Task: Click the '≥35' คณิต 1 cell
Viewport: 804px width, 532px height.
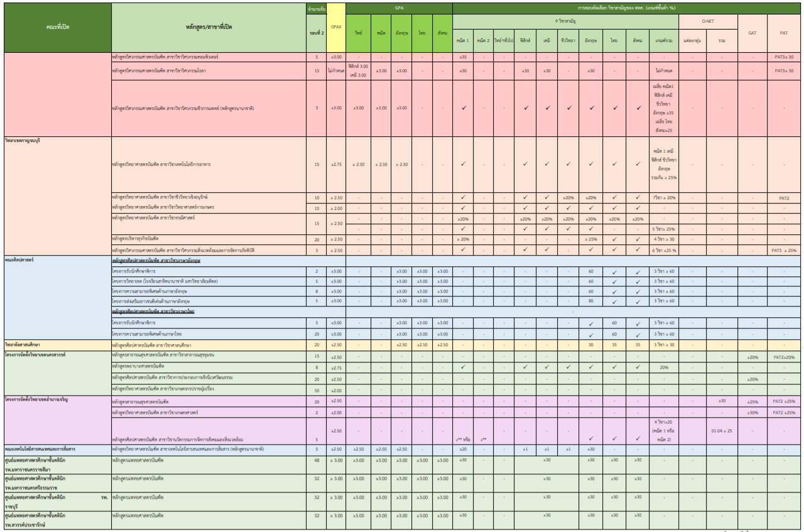Action: [x=463, y=57]
